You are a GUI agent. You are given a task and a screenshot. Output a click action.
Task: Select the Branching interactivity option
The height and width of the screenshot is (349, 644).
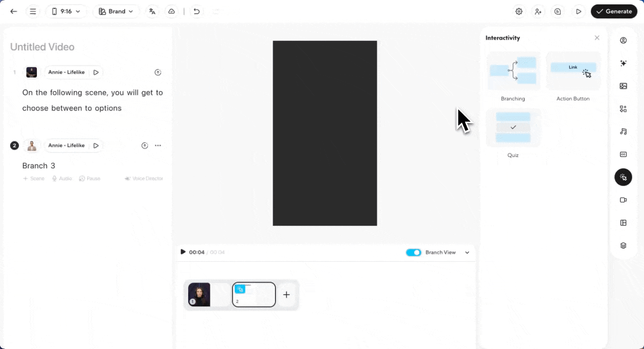point(513,72)
